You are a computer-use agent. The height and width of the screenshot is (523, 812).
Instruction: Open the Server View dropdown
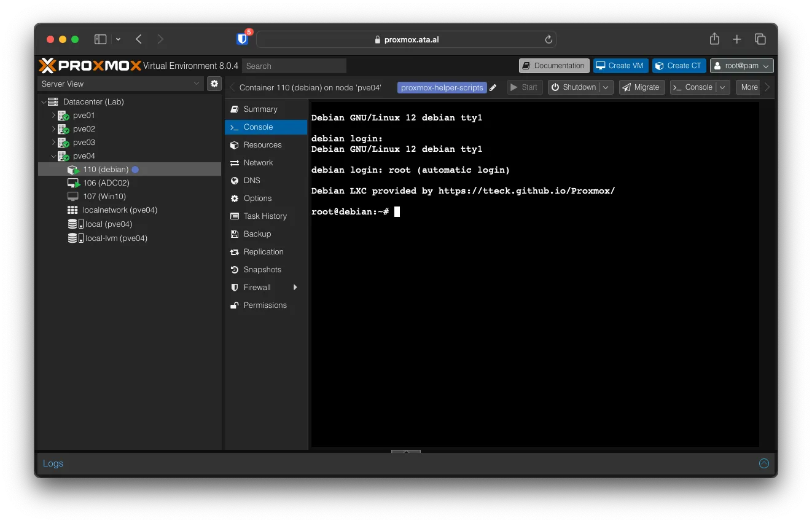121,84
